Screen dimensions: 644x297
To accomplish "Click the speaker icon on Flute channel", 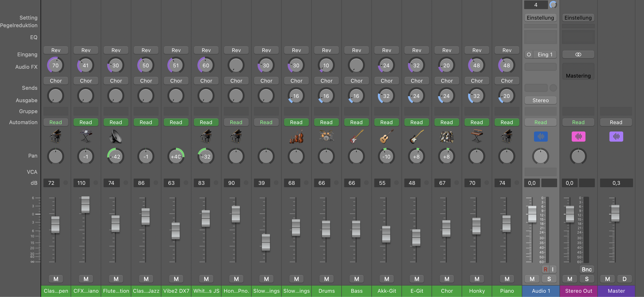I will click(116, 137).
